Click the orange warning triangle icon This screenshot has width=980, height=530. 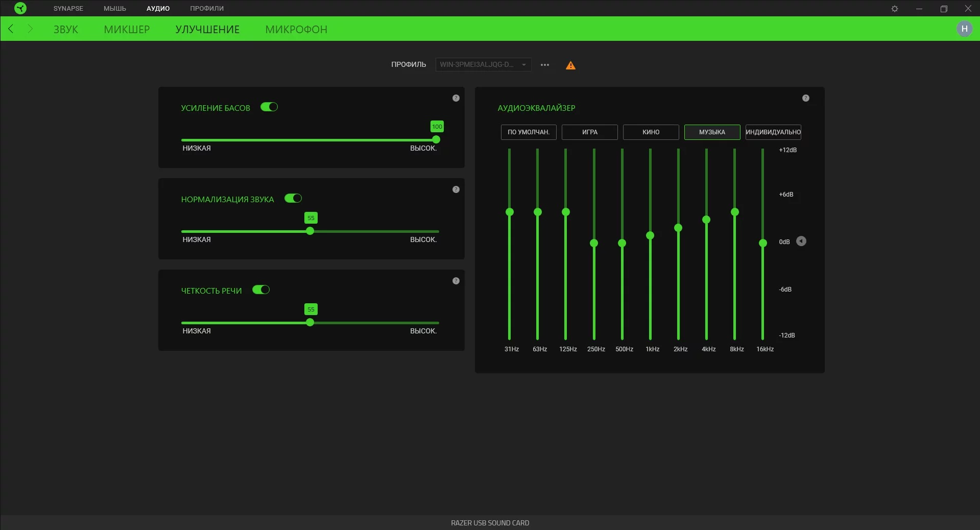pyautogui.click(x=570, y=65)
